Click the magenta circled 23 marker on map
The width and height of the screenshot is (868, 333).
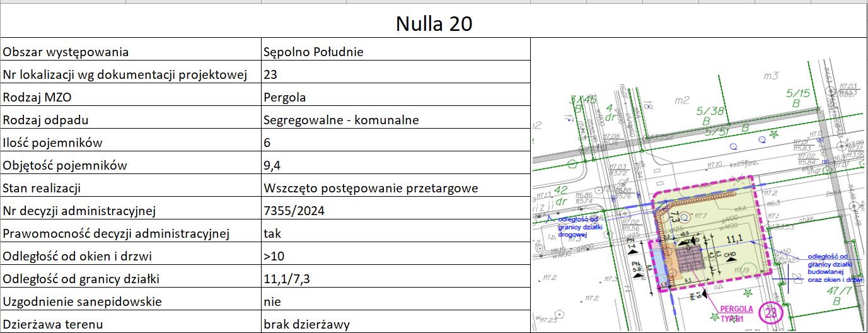(x=770, y=312)
